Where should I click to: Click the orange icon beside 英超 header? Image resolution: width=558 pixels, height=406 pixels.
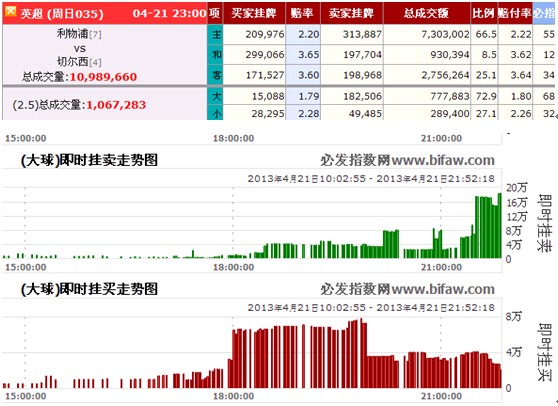10,11
